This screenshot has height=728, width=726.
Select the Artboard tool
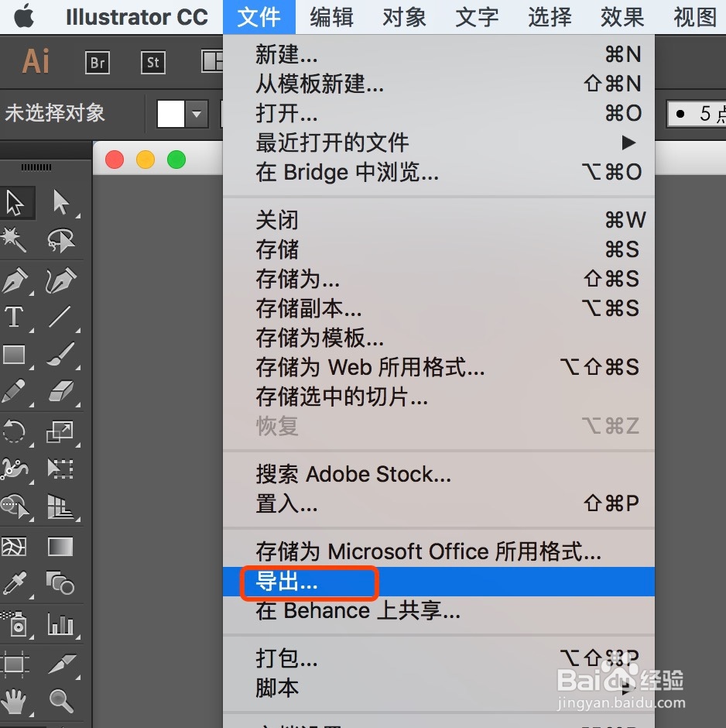pos(14,664)
